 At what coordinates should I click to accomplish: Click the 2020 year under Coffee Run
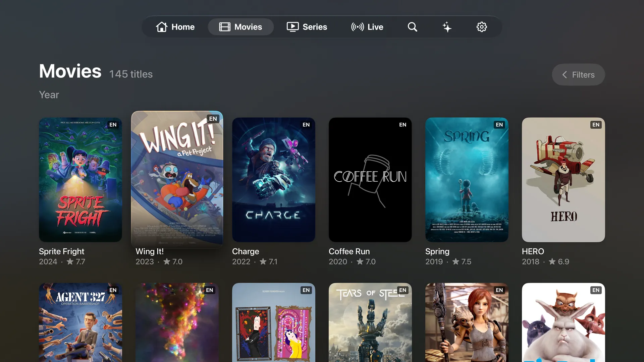(338, 261)
